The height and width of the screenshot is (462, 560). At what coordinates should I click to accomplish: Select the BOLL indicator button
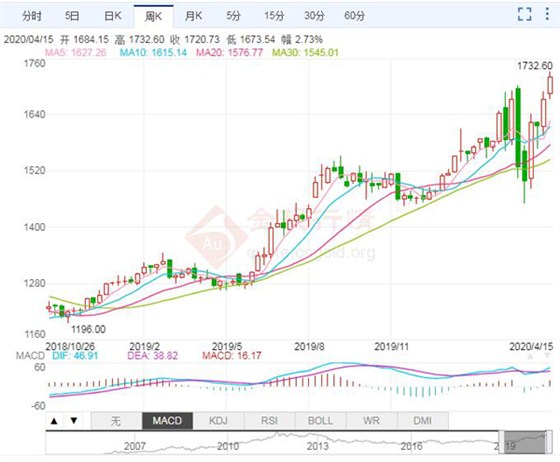320,421
